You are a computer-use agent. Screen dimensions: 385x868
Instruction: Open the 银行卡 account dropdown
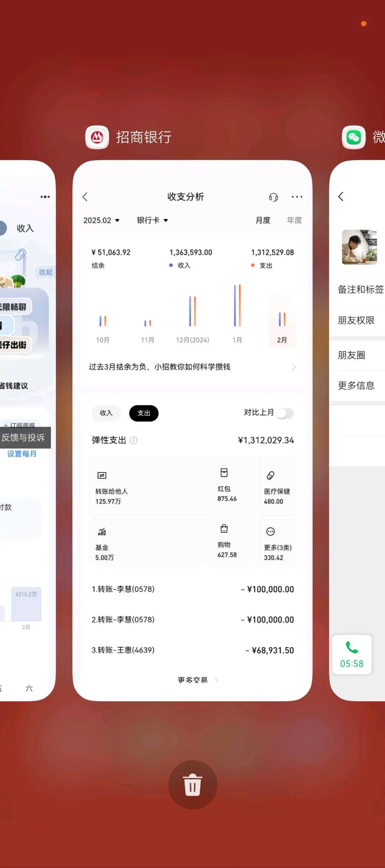click(152, 220)
